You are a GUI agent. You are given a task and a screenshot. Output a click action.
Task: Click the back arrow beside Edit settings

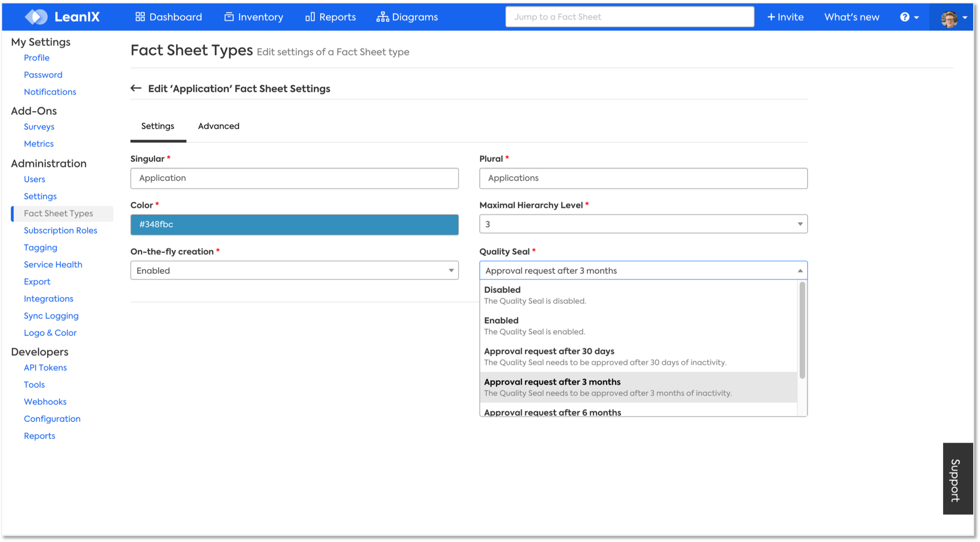tap(136, 88)
